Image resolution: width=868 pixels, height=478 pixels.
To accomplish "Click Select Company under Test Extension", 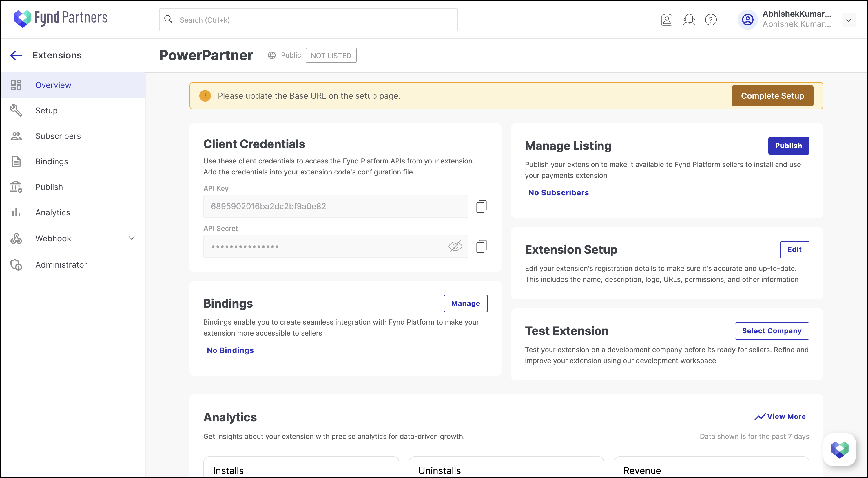I will tap(771, 331).
